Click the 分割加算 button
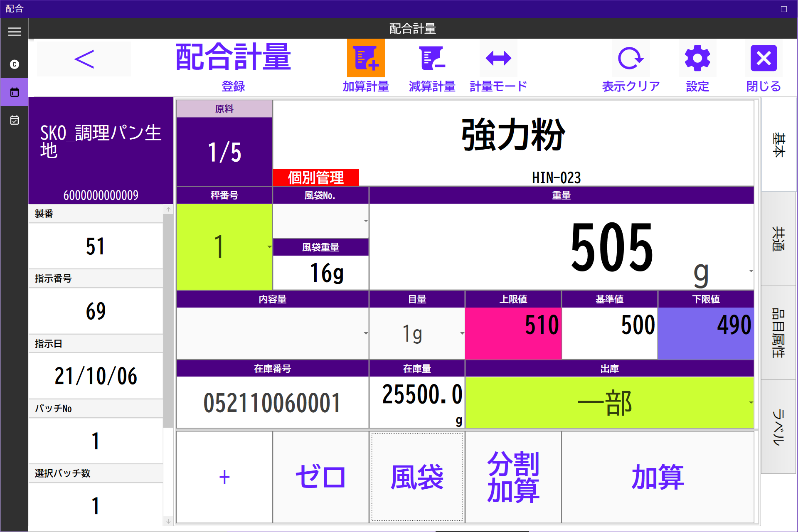This screenshot has height=532, width=798. tap(513, 477)
